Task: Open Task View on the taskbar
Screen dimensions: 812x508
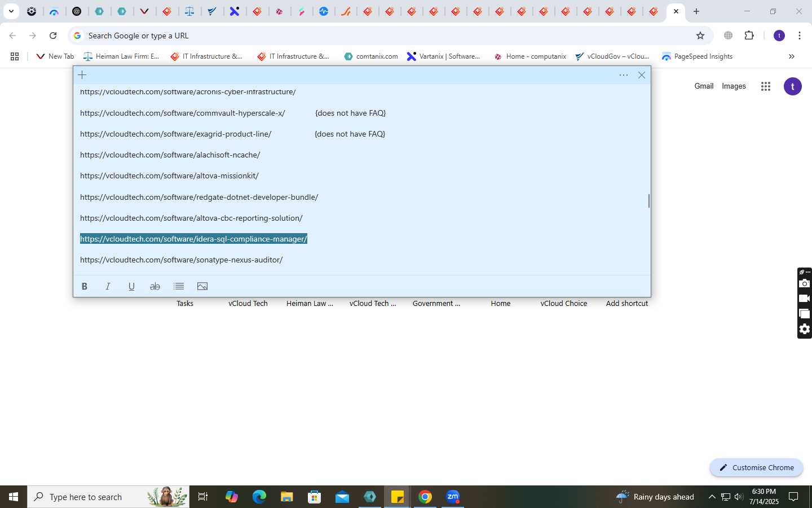Action: coord(203,497)
